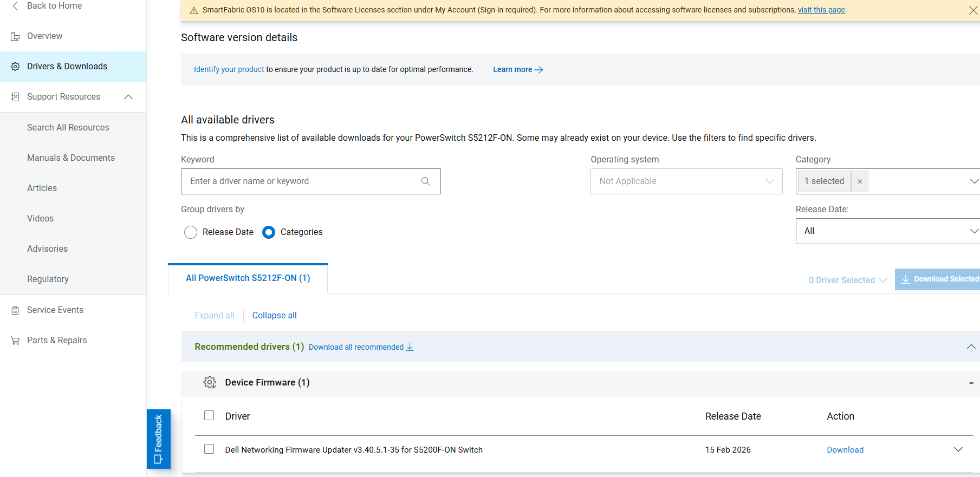Open Regulatory in the sidebar
This screenshot has height=477, width=980.
48,279
